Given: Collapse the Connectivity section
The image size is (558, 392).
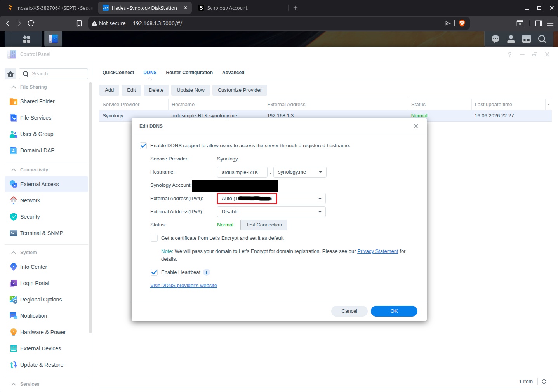Looking at the screenshot, I should (x=14, y=170).
